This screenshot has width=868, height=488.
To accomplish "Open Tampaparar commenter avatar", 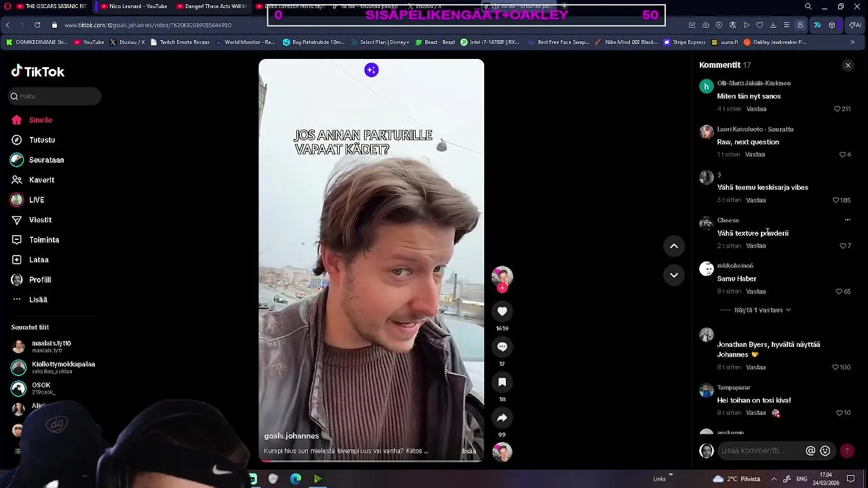I will point(707,391).
